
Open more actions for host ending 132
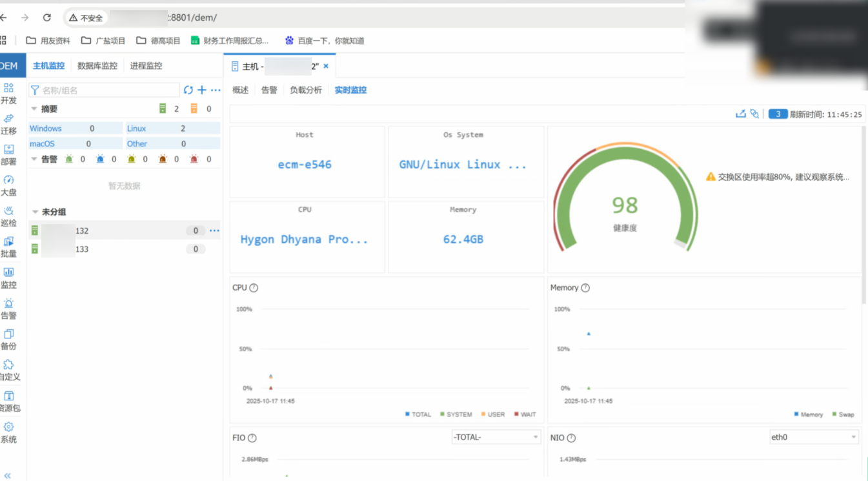[214, 230]
